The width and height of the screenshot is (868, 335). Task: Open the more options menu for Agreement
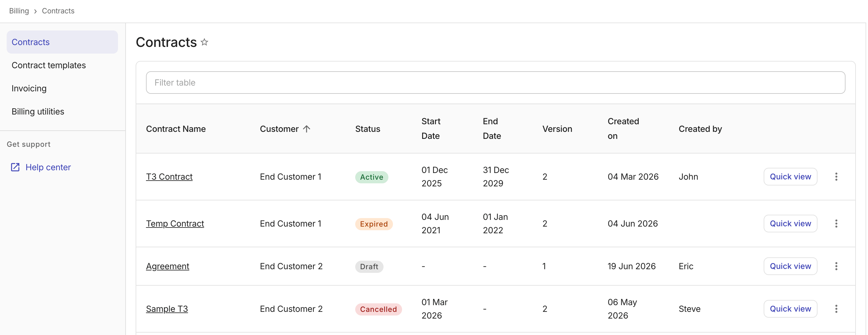click(x=836, y=266)
